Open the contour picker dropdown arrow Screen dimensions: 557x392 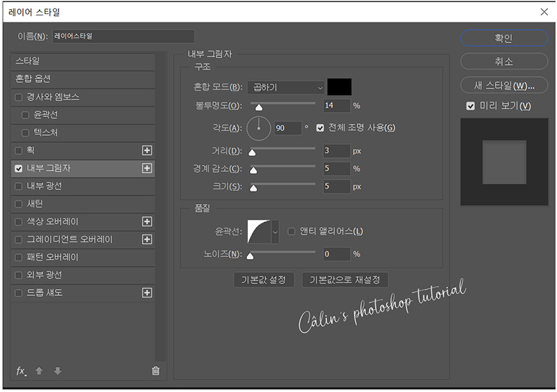[275, 232]
